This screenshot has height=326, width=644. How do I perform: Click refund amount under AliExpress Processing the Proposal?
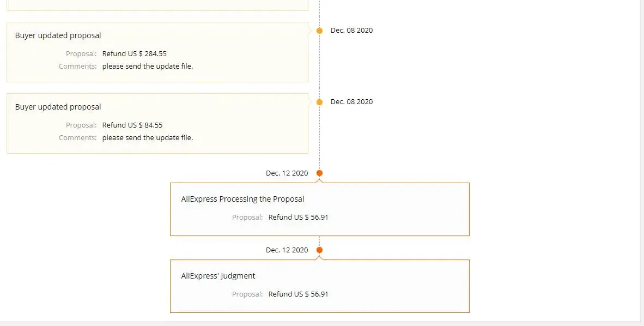(x=298, y=218)
